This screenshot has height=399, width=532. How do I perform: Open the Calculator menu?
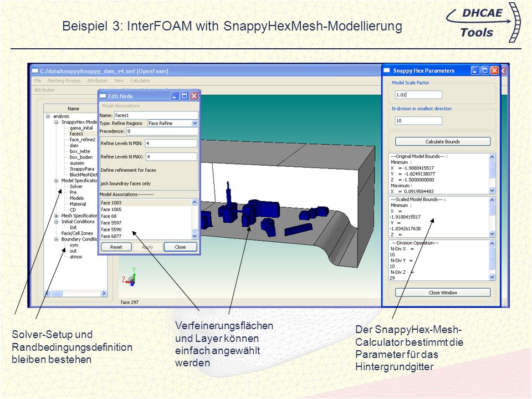[140, 80]
